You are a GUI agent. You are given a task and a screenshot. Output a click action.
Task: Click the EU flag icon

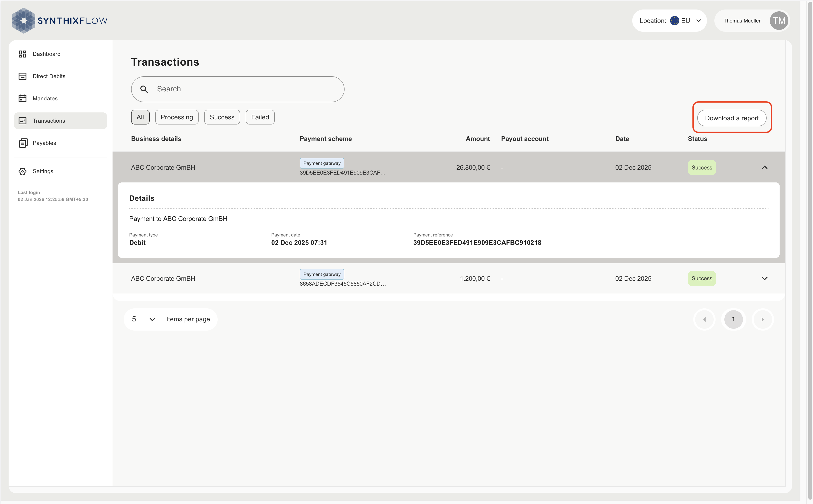pos(674,21)
